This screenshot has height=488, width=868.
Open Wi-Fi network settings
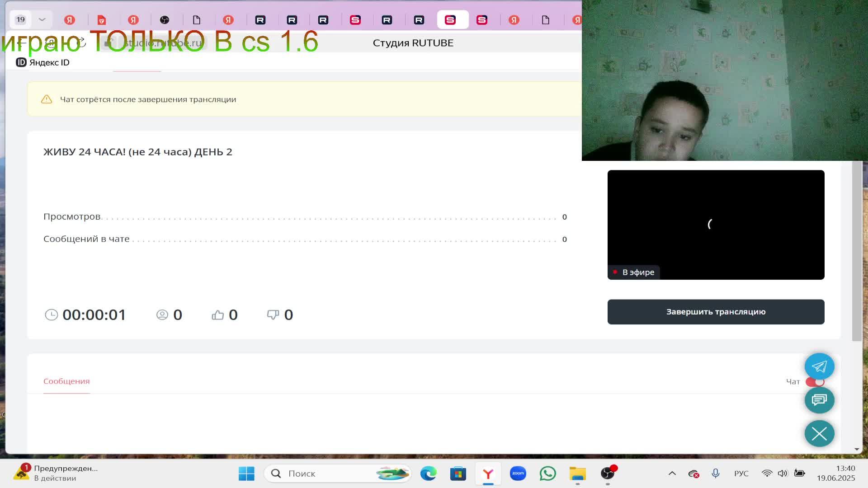tap(767, 474)
